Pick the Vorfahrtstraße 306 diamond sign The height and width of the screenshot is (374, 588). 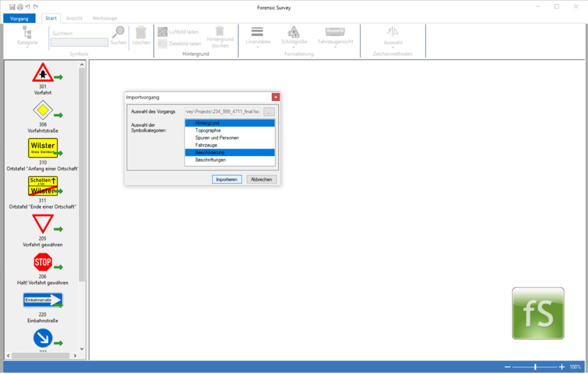coord(43,111)
